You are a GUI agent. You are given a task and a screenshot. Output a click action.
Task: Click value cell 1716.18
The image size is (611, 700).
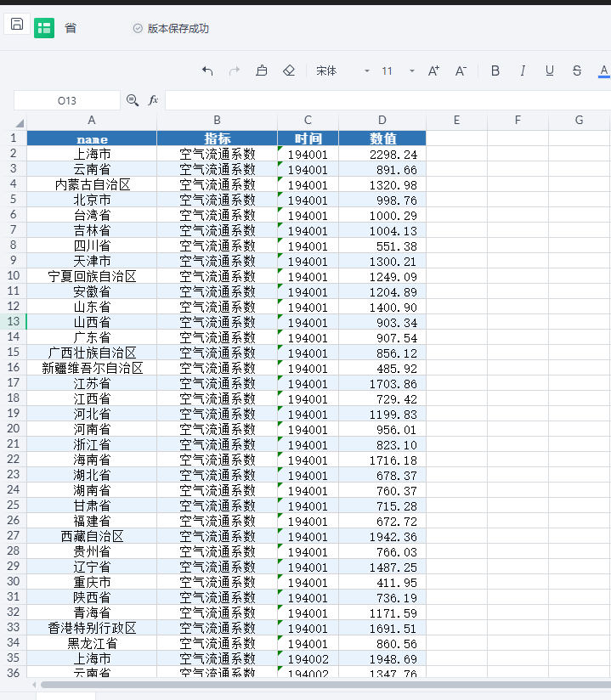click(382, 460)
